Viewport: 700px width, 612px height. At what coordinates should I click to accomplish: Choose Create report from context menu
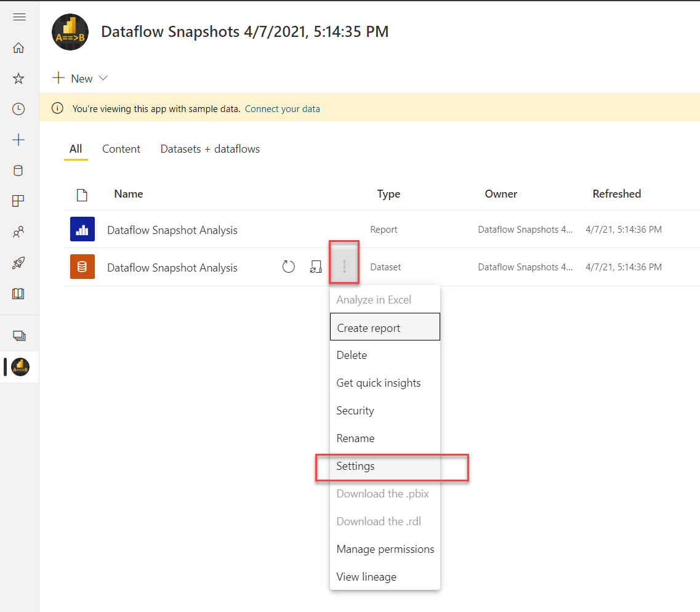(385, 327)
